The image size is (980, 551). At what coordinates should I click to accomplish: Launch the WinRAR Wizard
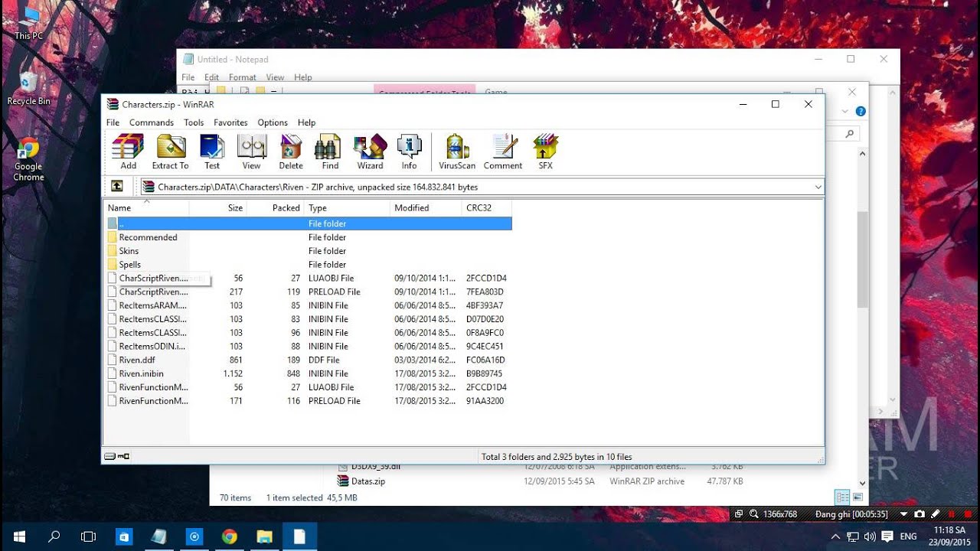[370, 152]
